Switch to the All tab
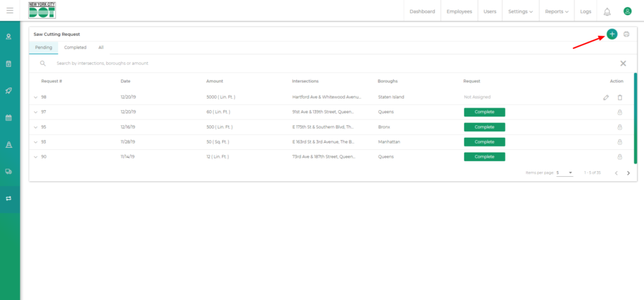The image size is (644, 300). (101, 47)
